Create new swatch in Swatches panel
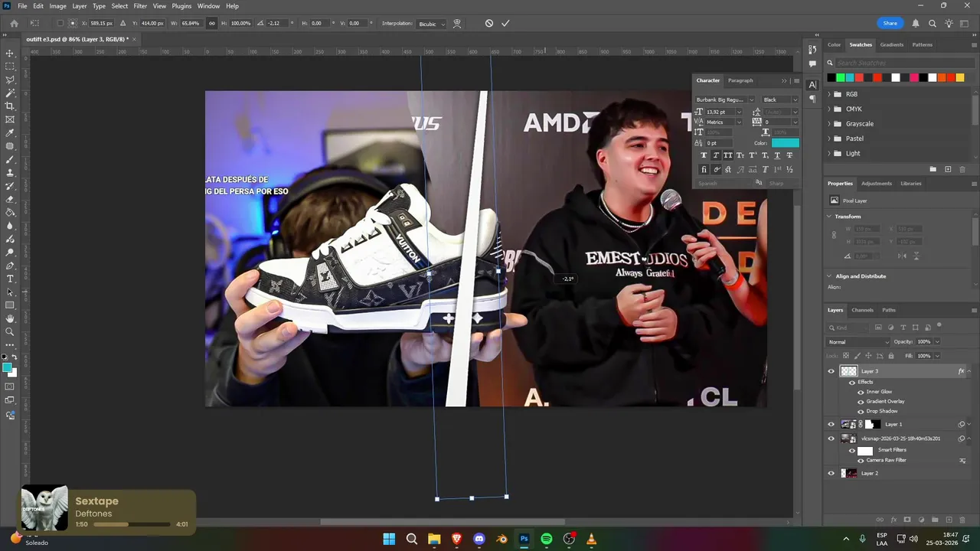The height and width of the screenshot is (551, 980). [x=948, y=169]
